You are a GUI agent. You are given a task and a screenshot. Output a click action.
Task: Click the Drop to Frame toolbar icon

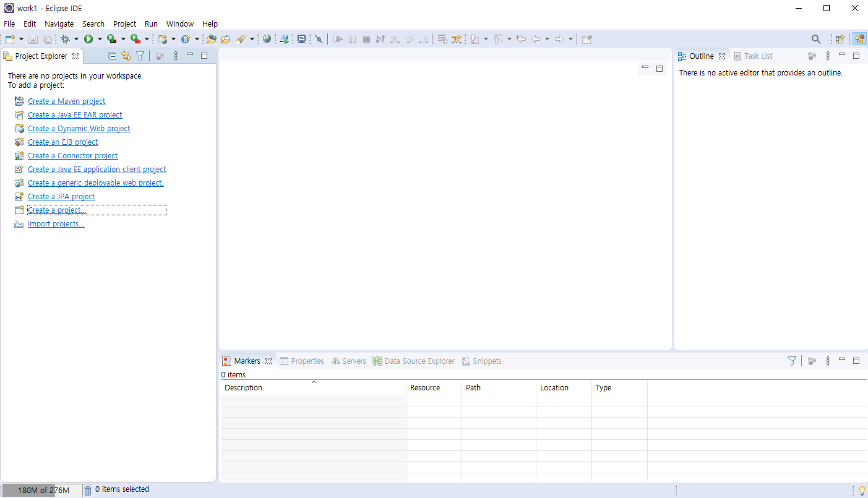(442, 39)
